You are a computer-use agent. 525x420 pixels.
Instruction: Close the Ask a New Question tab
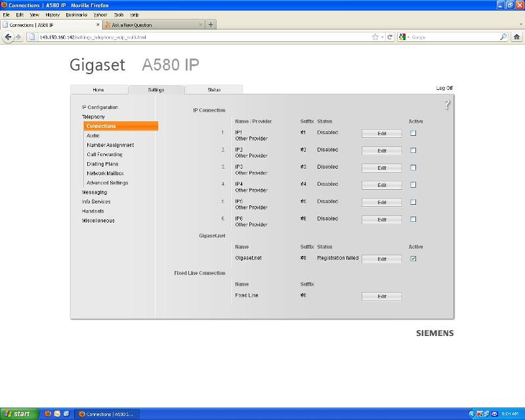point(201,25)
